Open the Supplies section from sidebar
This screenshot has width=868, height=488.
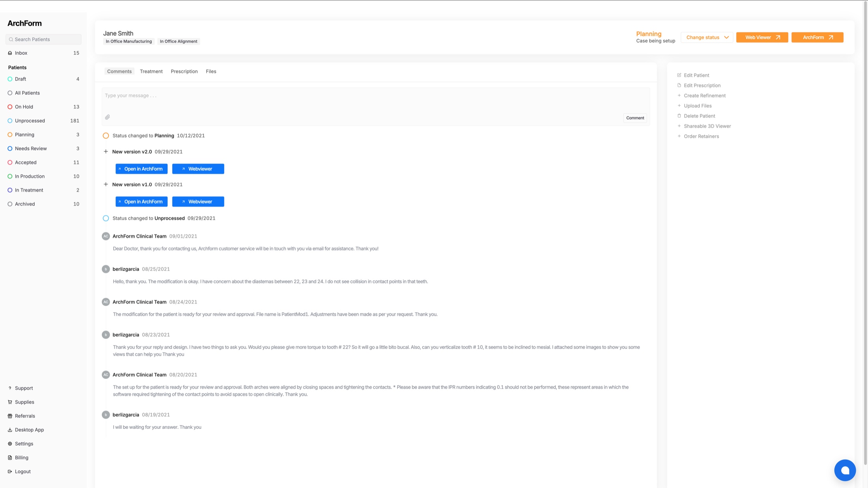click(24, 402)
